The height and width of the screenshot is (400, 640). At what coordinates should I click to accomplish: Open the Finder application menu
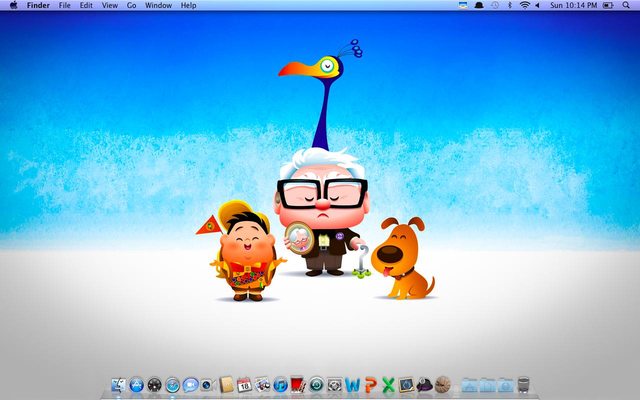coord(38,5)
